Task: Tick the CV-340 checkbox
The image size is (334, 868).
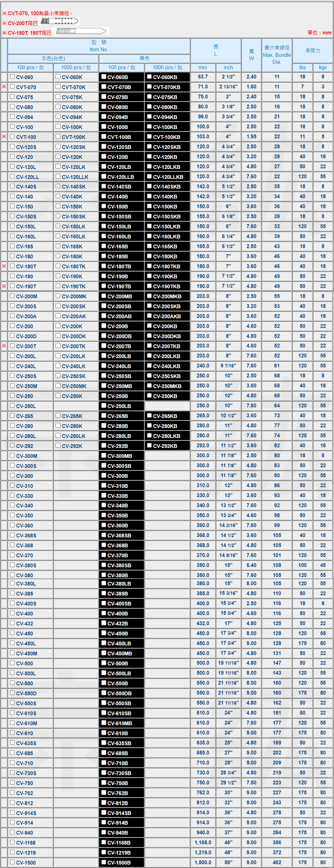Action: 12,505
